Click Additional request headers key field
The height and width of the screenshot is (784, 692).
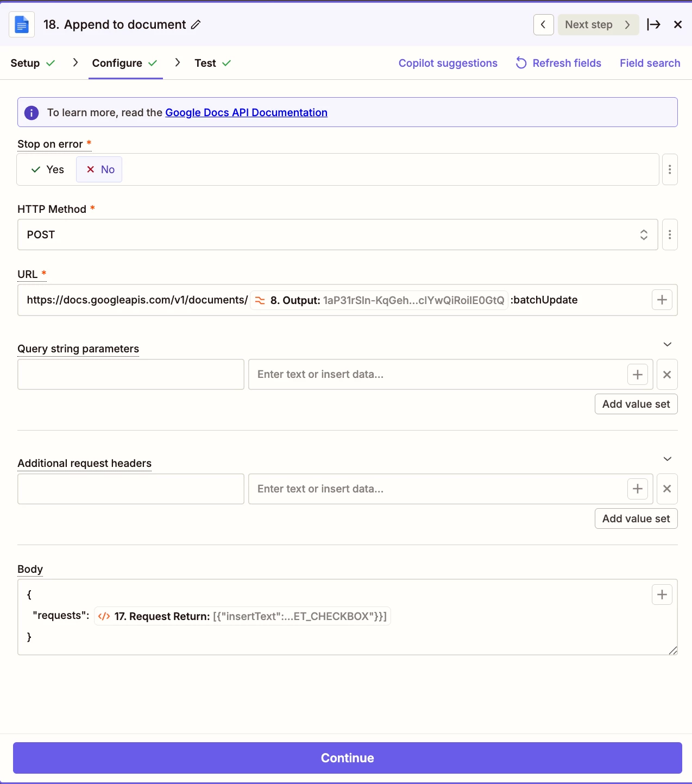(x=131, y=489)
